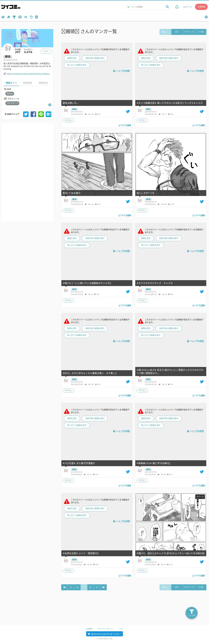Share the page on Twitter via sidebar icon
Image resolution: width=209 pixels, height=644 pixels.
point(26,114)
